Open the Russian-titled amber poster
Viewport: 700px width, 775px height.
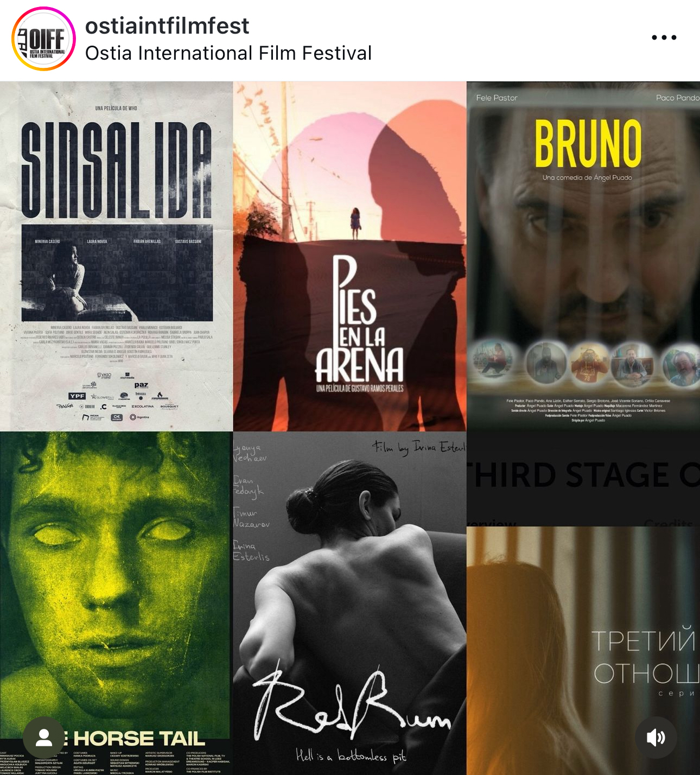click(x=583, y=651)
